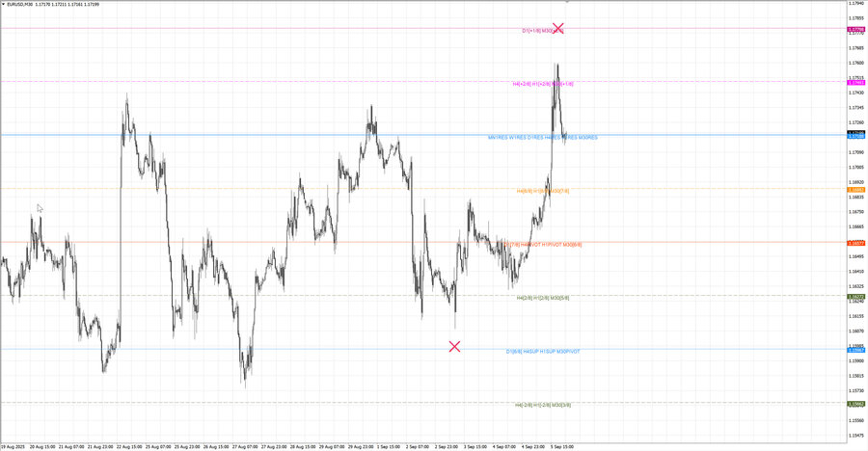Select the 'H4[2/8] H1[2/8] M30[5/8]' label
Image resolution: width=868 pixels, height=451 pixels.
tap(543, 298)
